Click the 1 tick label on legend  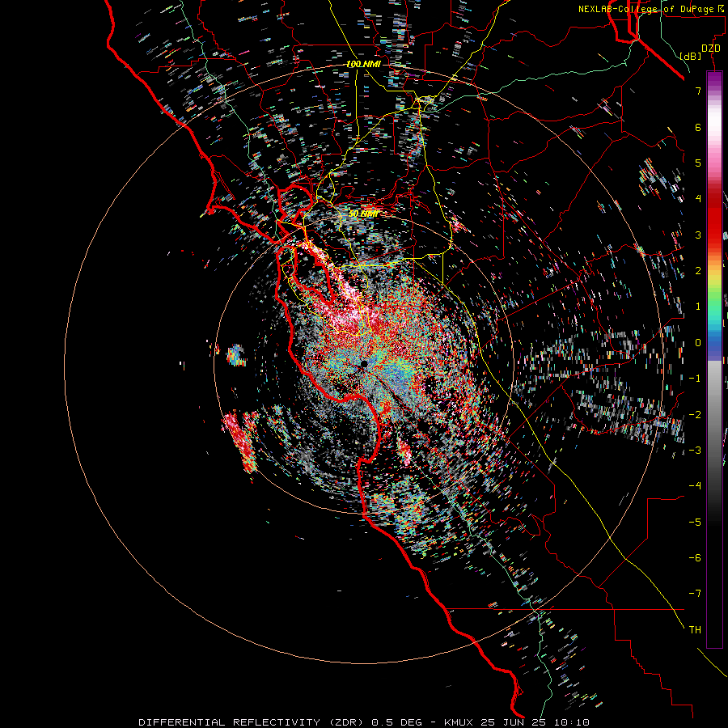[698, 307]
